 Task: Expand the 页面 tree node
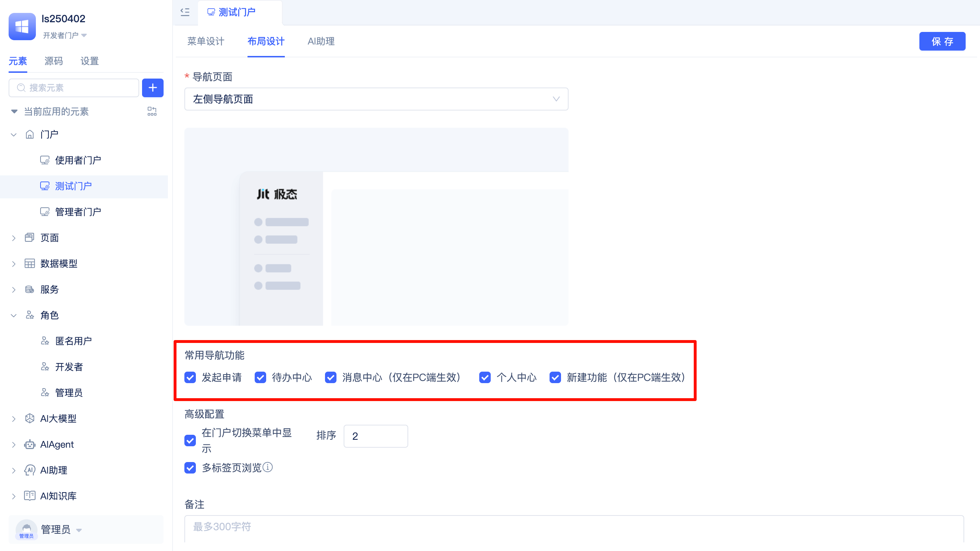point(14,238)
